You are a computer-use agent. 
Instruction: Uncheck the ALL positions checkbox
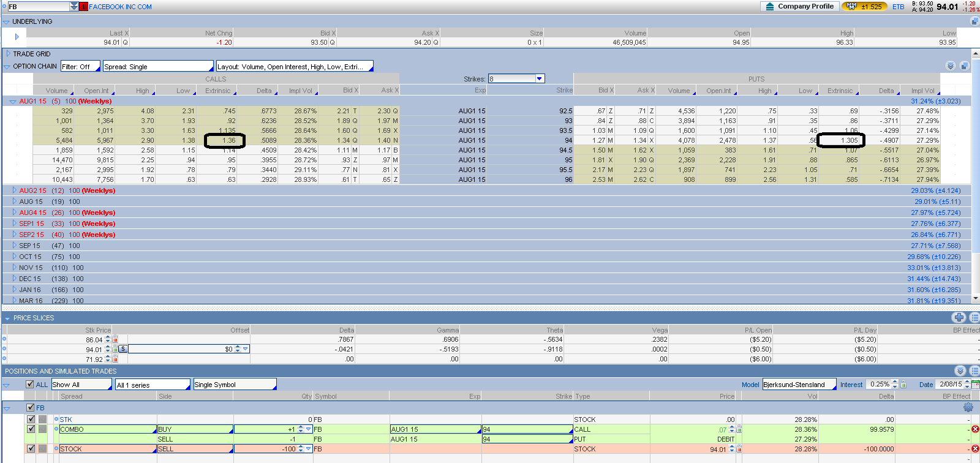tap(30, 385)
